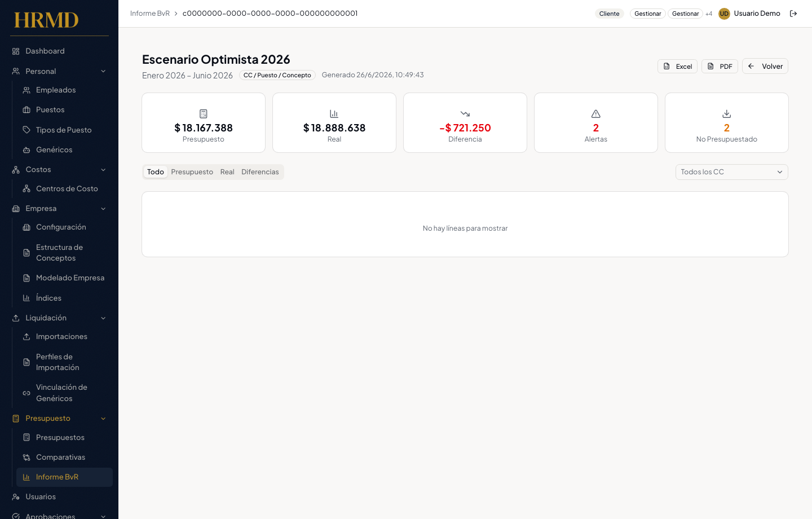Click the Diferencia trending-down icon
Viewport: 812px width, 519px height.
coord(465,114)
